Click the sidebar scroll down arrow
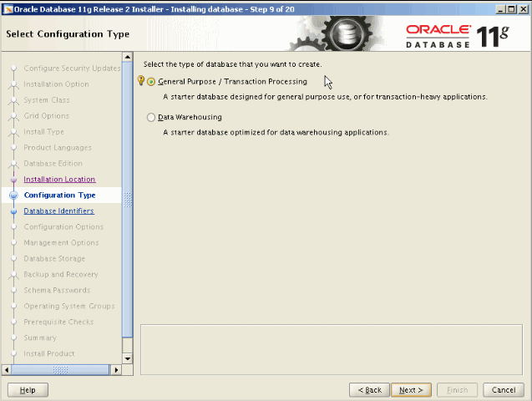 click(x=127, y=358)
